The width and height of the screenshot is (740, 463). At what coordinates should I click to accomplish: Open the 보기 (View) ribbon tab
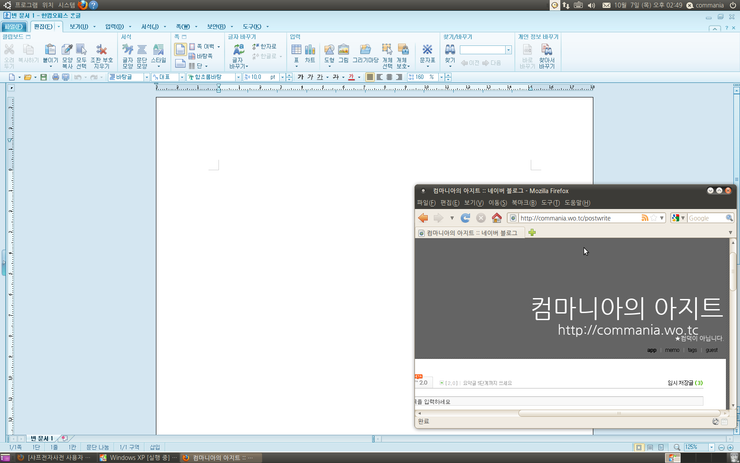click(x=78, y=27)
